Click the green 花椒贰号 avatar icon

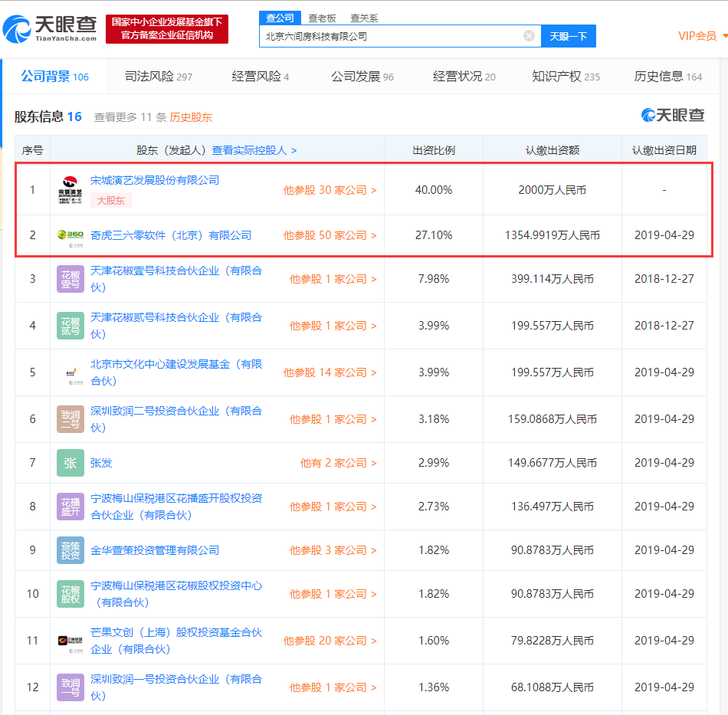[x=70, y=326]
